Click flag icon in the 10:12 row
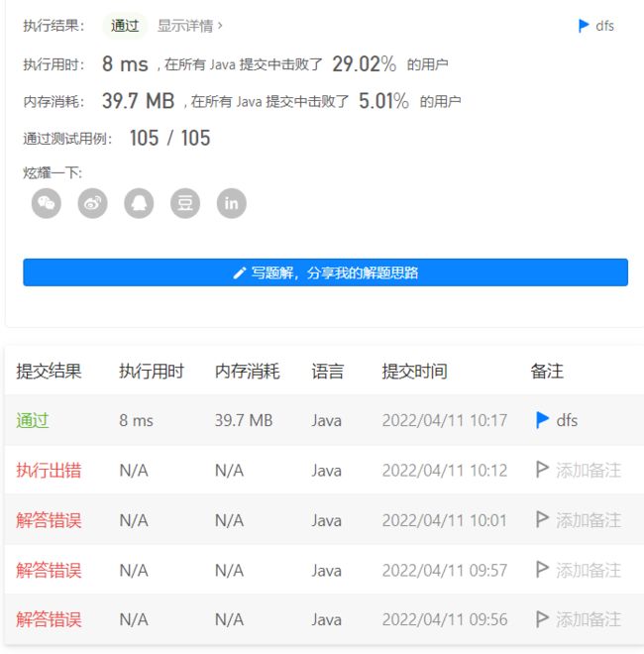Viewport: 644px width, 654px height. tap(542, 470)
